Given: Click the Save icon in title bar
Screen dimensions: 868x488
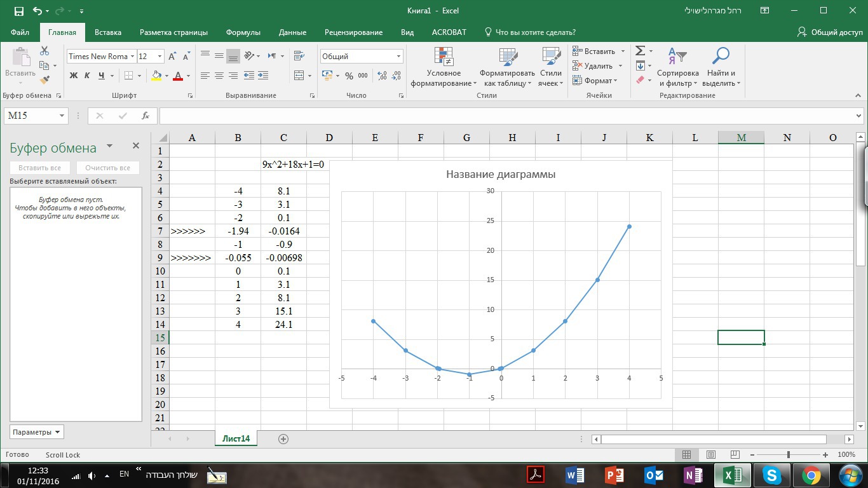Looking at the screenshot, I should (18, 11).
